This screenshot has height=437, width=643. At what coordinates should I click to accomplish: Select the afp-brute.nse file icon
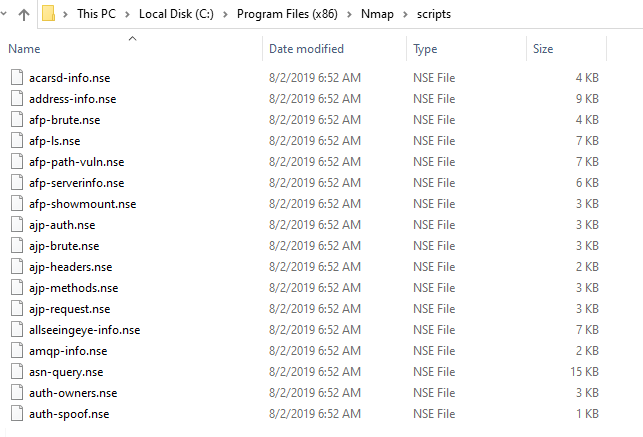point(17,120)
